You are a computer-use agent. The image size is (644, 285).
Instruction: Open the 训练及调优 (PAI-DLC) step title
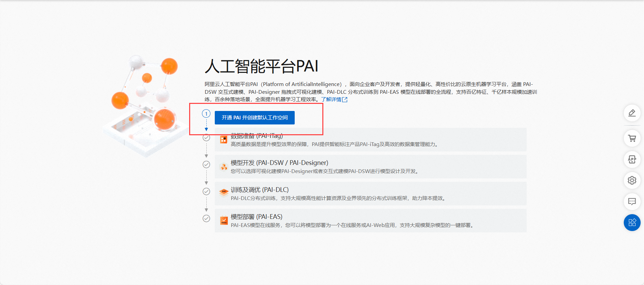pyautogui.click(x=260, y=190)
